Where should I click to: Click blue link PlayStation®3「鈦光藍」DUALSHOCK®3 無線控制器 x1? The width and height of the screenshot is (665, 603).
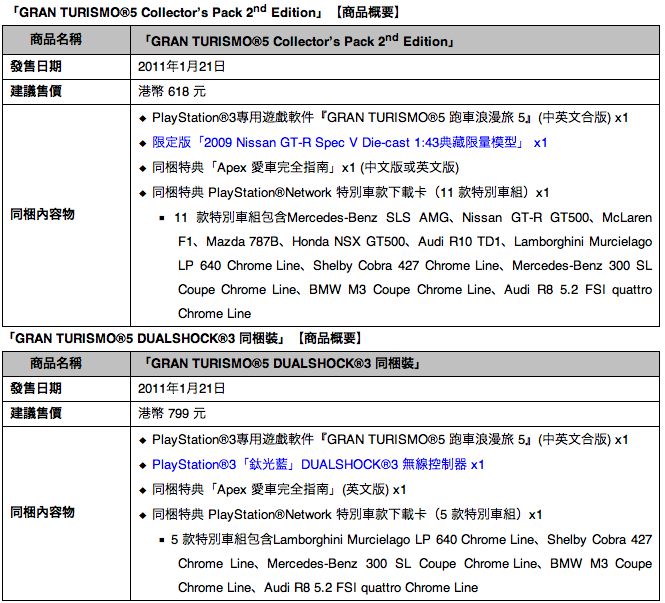[x=318, y=464]
